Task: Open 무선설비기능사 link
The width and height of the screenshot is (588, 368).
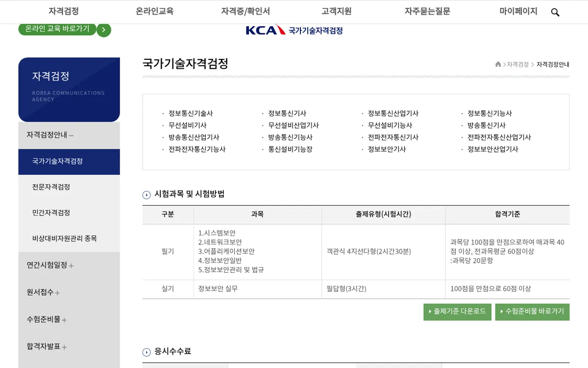Action: [x=390, y=126]
